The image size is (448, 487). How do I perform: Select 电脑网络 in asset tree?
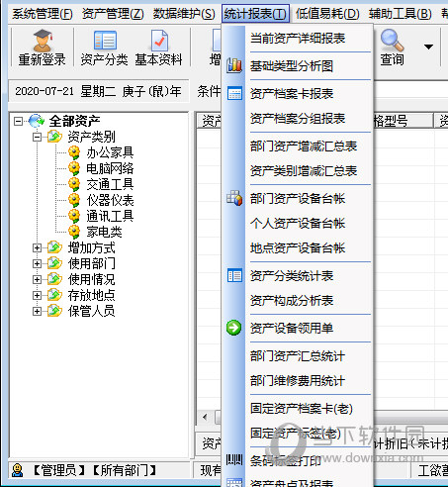(110, 168)
